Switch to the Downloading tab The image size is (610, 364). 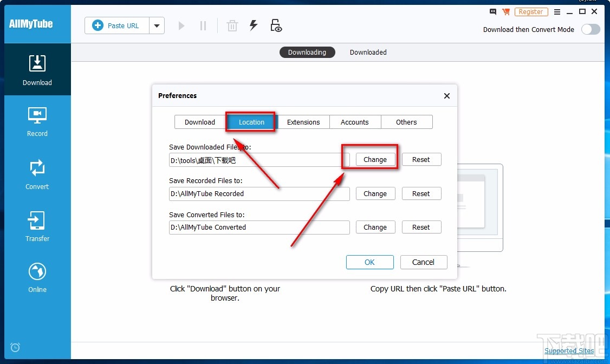click(x=307, y=52)
